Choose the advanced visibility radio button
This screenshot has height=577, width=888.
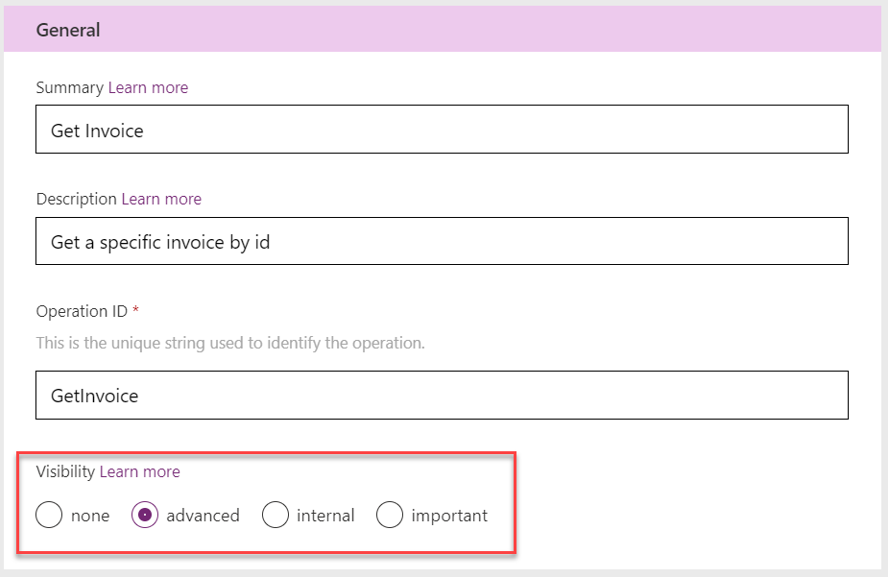click(x=145, y=515)
